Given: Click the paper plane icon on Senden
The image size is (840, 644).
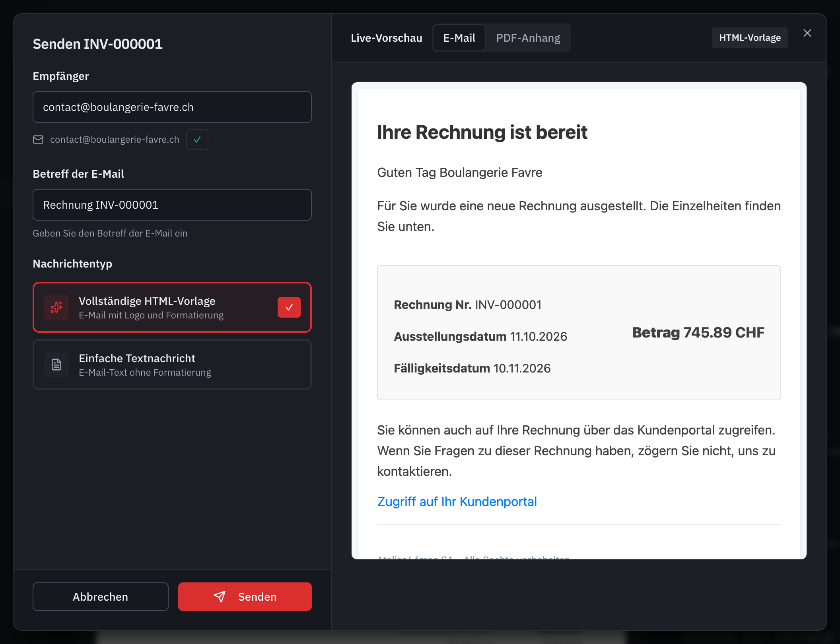Looking at the screenshot, I should coord(220,596).
